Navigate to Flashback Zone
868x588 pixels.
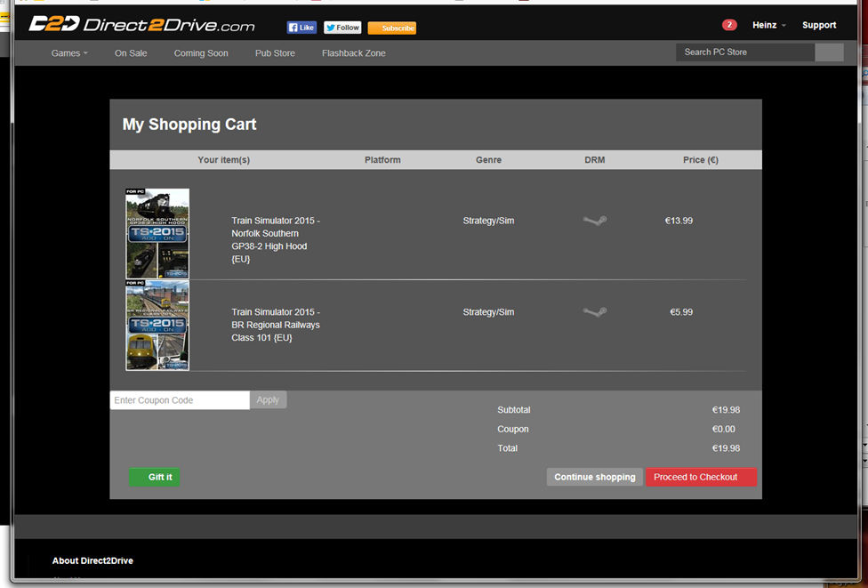click(x=353, y=53)
